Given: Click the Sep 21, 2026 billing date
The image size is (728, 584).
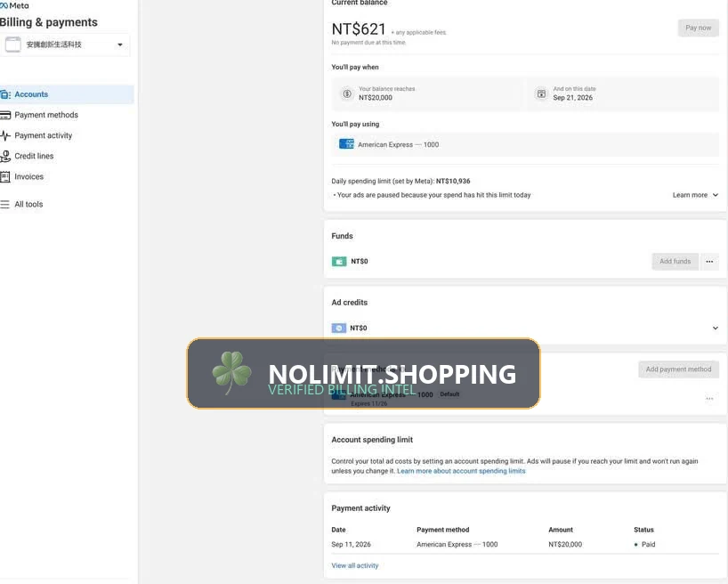Looking at the screenshot, I should (x=572, y=98).
